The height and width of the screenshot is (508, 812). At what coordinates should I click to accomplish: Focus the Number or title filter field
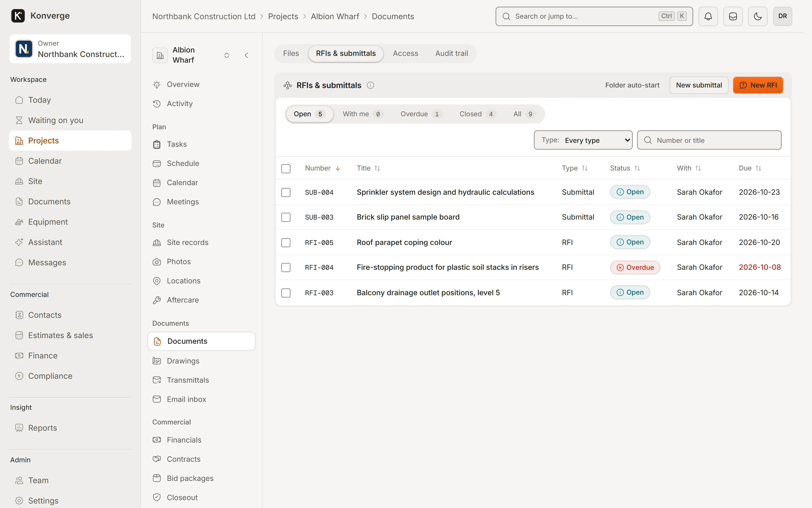pos(709,140)
